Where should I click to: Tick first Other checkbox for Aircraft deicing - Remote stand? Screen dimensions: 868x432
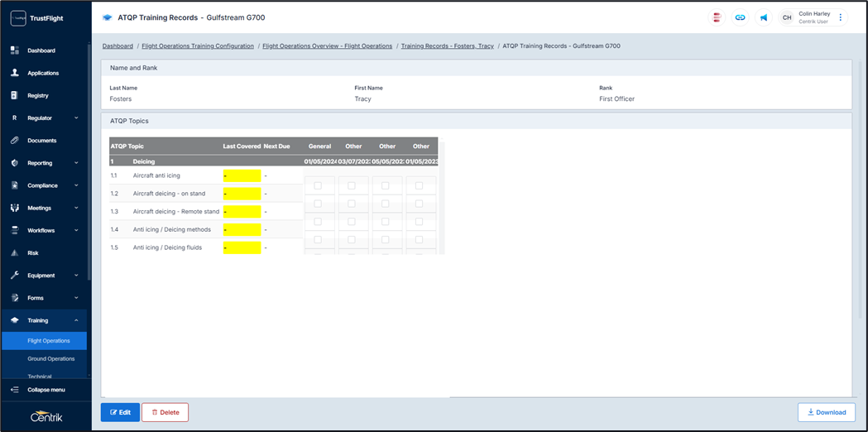[352, 222]
